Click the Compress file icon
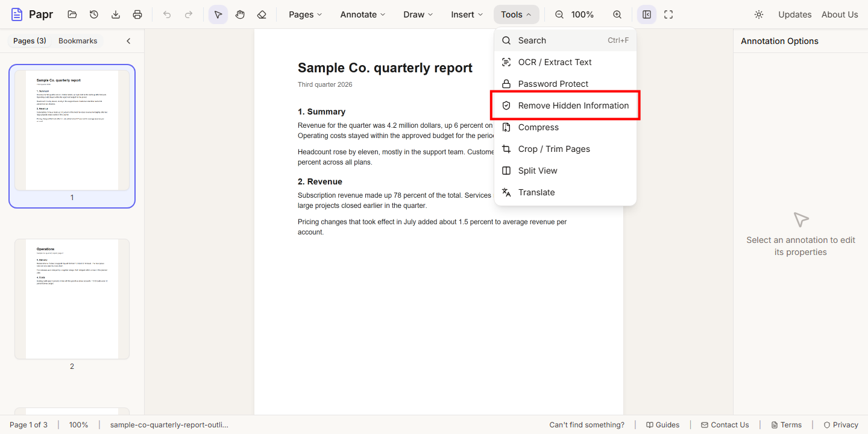The height and width of the screenshot is (434, 868). (506, 127)
